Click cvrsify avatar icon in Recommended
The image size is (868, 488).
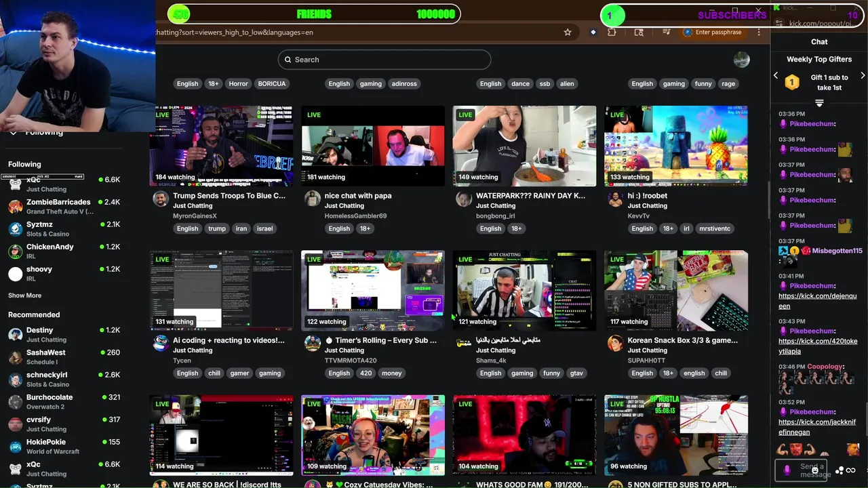point(15,424)
